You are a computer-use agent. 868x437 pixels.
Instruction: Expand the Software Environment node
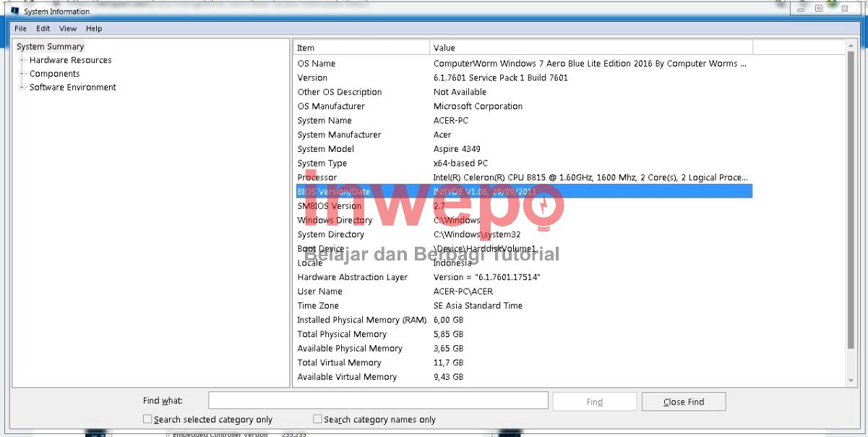tap(22, 88)
